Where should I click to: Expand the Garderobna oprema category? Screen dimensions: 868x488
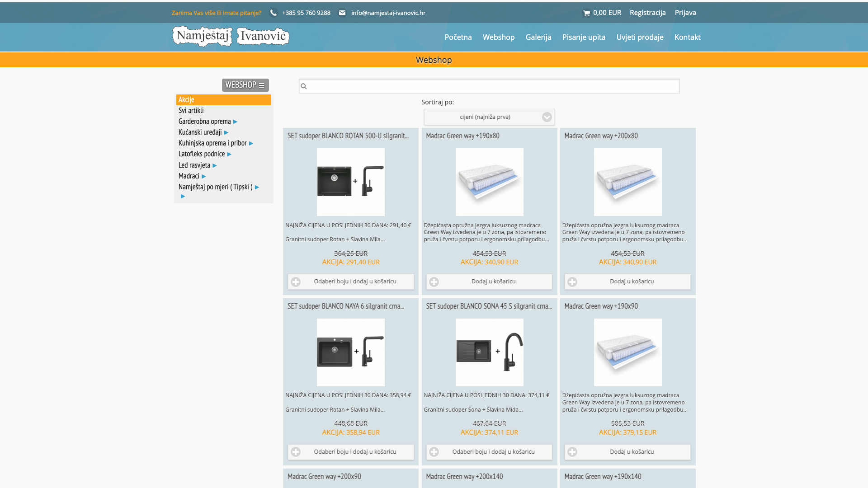coord(235,122)
